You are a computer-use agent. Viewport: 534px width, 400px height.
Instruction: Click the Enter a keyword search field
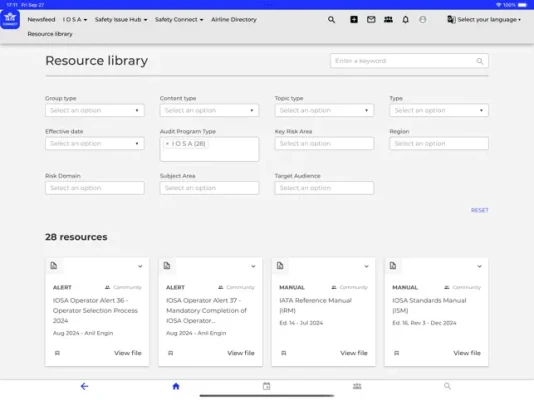click(x=409, y=61)
